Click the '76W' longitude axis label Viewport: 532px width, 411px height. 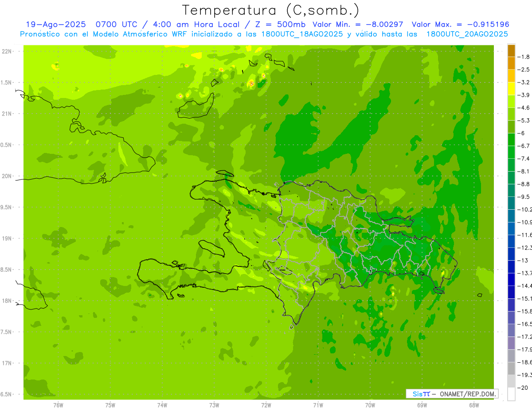click(58, 405)
